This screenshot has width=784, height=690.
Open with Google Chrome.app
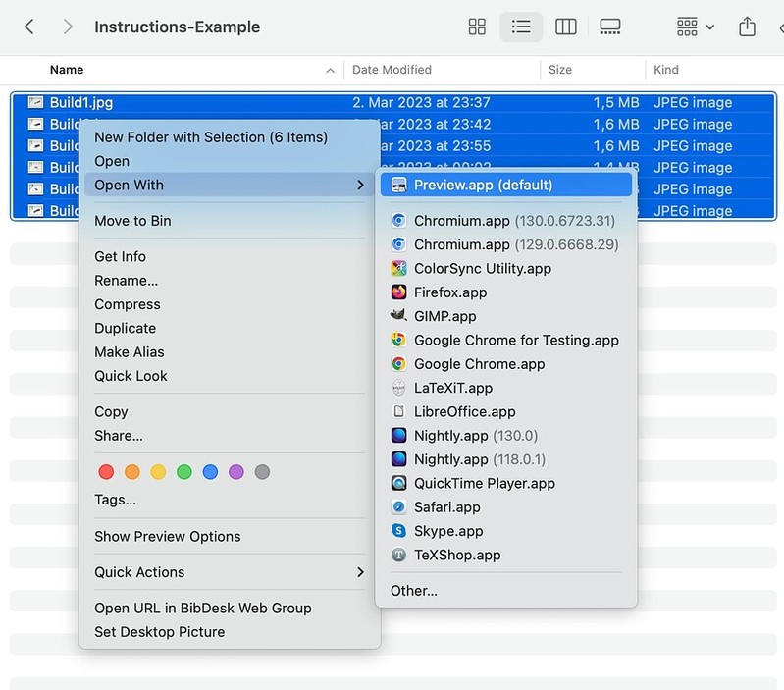click(x=479, y=364)
